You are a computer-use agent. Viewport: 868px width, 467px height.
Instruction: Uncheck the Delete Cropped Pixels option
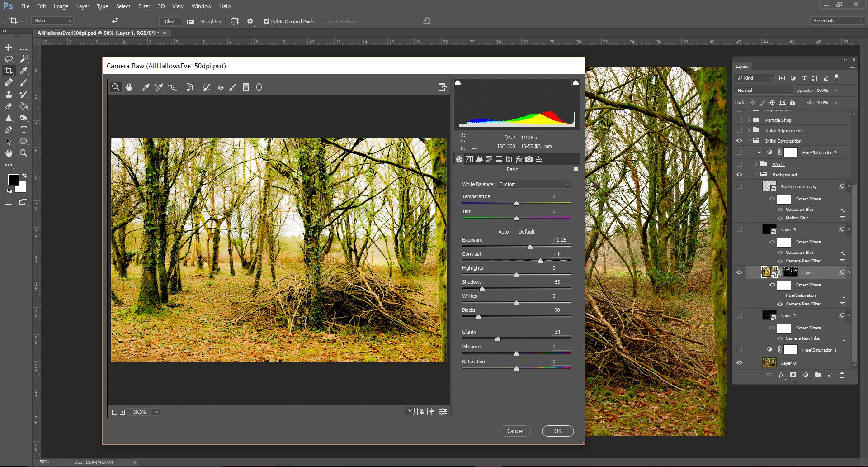tap(267, 21)
